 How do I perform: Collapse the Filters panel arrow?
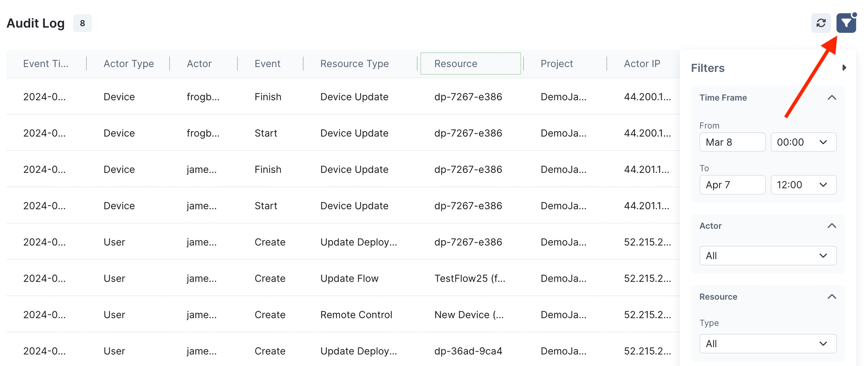point(844,68)
